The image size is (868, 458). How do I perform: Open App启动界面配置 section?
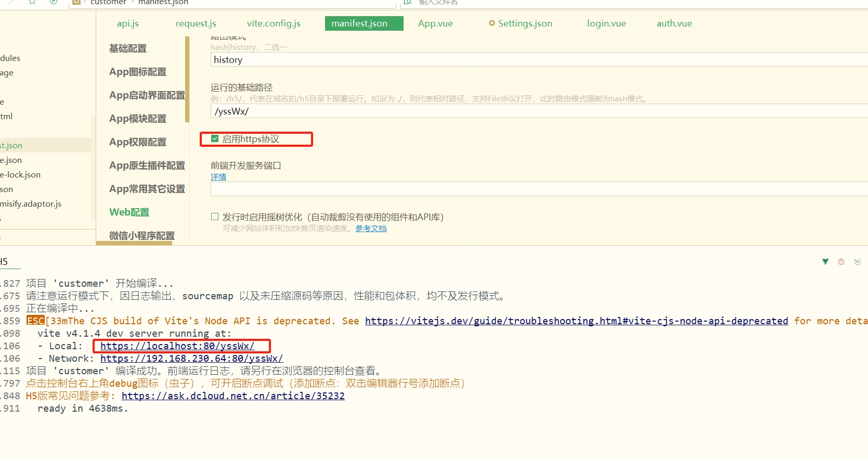(147, 95)
